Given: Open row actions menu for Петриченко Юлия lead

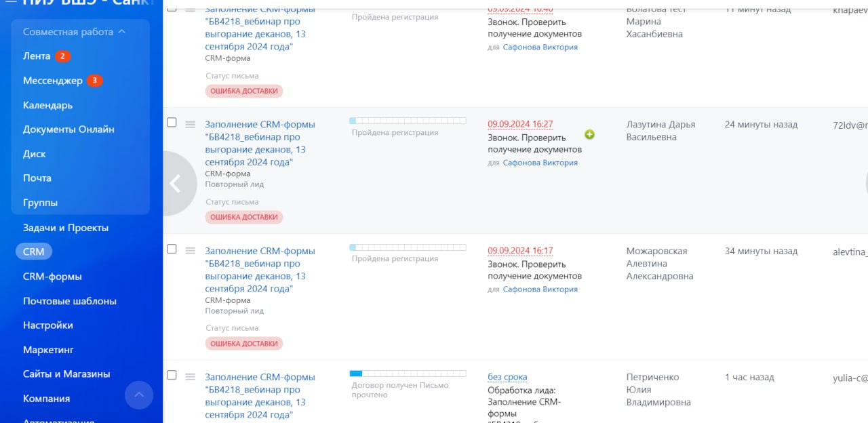Looking at the screenshot, I should click(x=191, y=376).
